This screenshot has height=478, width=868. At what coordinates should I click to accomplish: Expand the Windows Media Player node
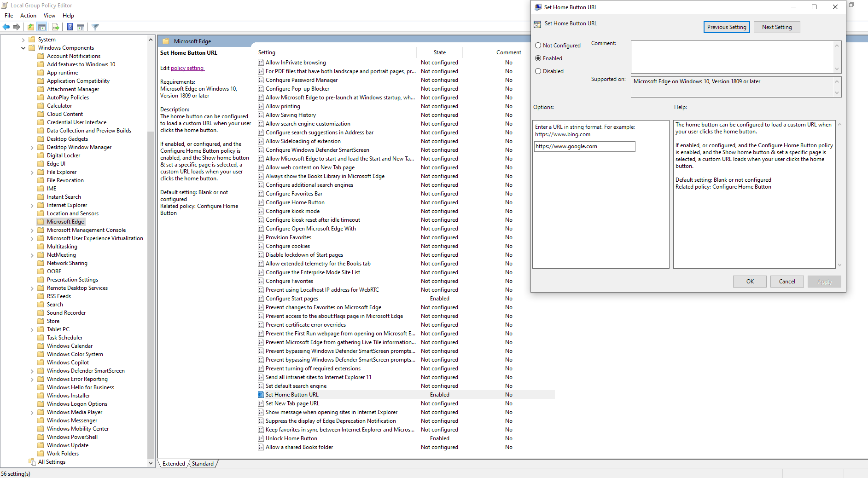[32, 413]
